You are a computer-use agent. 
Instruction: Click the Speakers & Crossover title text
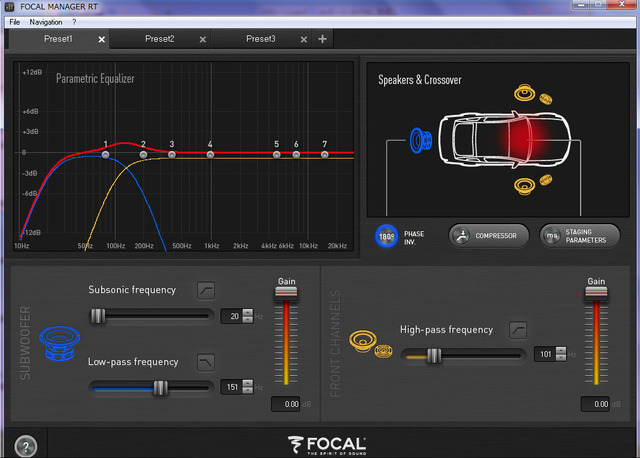coord(420,80)
